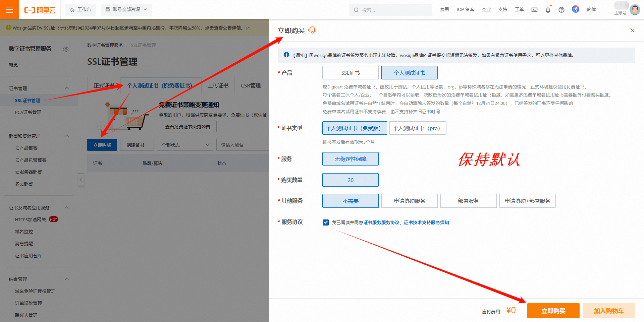Select 个人测试证书（pro）certificate type
Image resolution: width=644 pixels, height=322 pixels.
417,128
